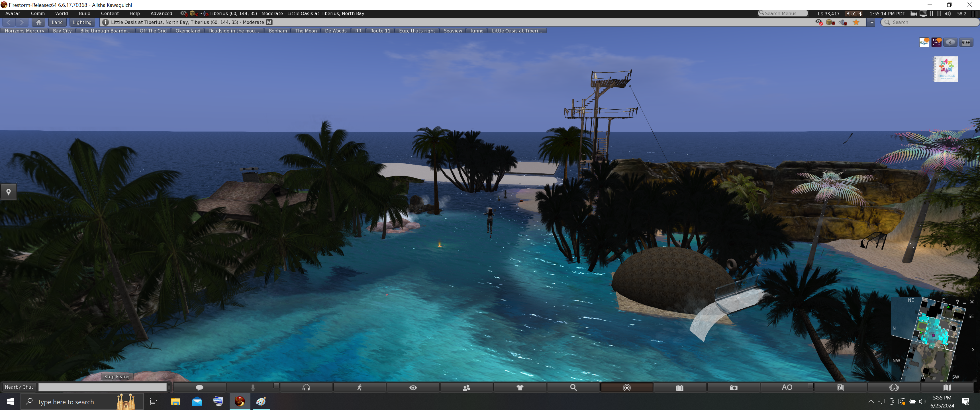Viewport: 980px width, 410px height.
Task: Open Mail app from the taskbar
Action: point(197,402)
